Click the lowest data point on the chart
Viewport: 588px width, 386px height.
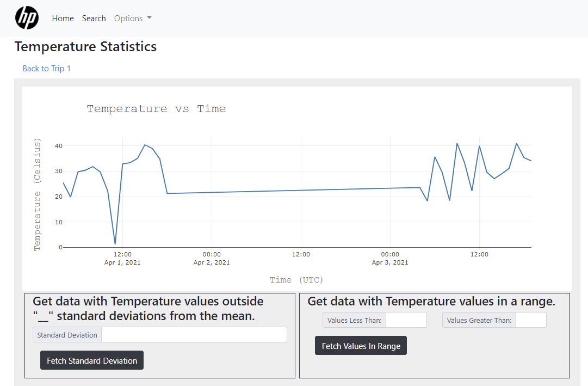(x=115, y=243)
